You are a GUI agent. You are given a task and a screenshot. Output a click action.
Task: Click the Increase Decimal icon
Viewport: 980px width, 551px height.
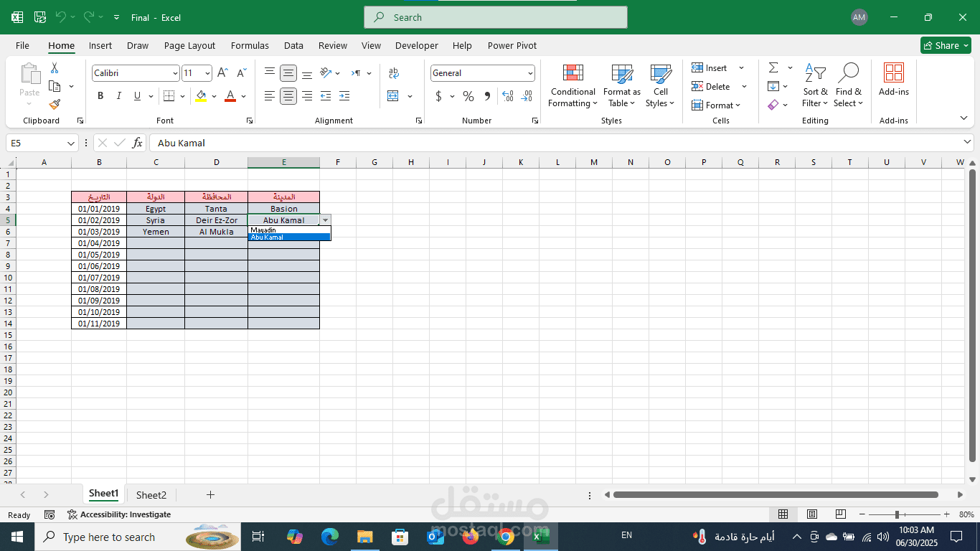[508, 96]
